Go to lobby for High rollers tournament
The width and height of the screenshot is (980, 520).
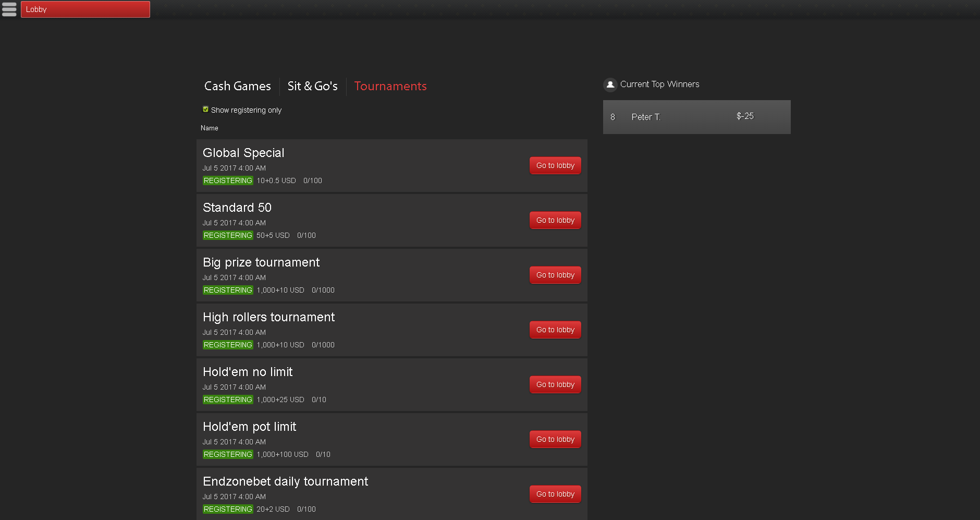555,330
